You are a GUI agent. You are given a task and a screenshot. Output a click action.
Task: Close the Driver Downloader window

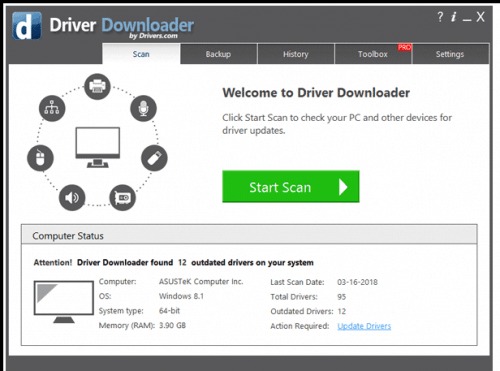[480, 17]
